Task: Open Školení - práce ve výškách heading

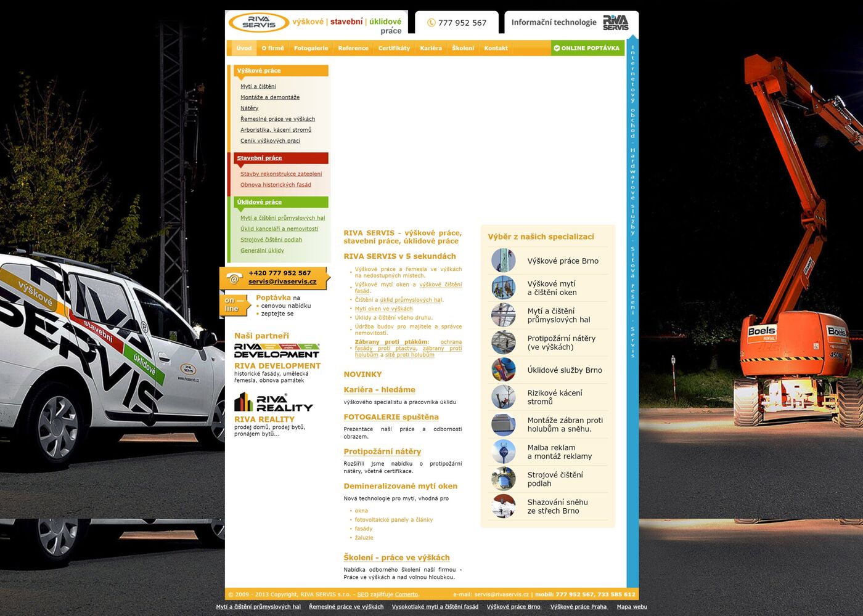Action: [396, 557]
